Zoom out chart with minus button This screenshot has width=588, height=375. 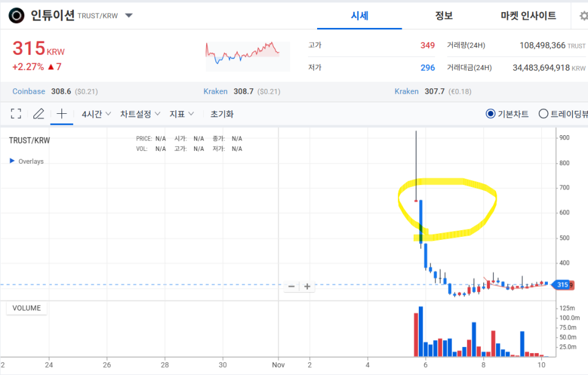coord(292,287)
